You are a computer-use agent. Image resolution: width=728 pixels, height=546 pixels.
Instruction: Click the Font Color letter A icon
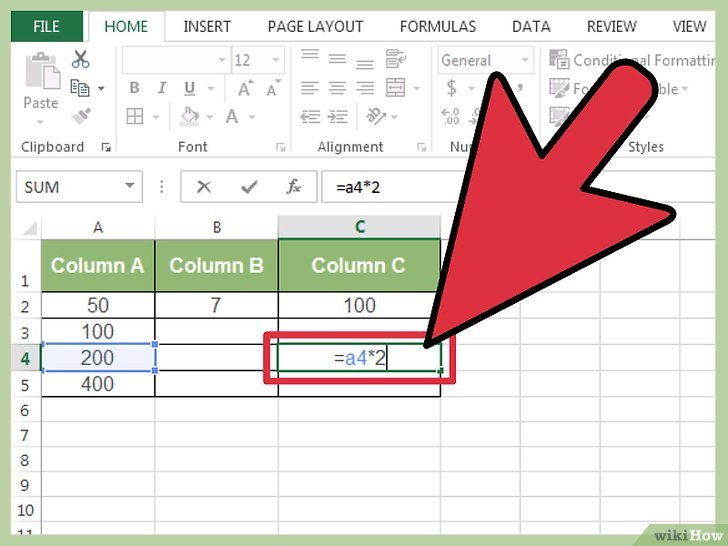click(232, 116)
